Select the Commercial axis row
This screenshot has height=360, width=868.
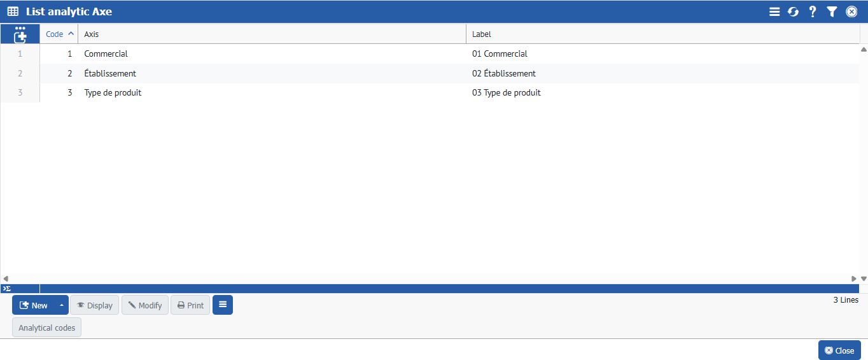point(106,54)
